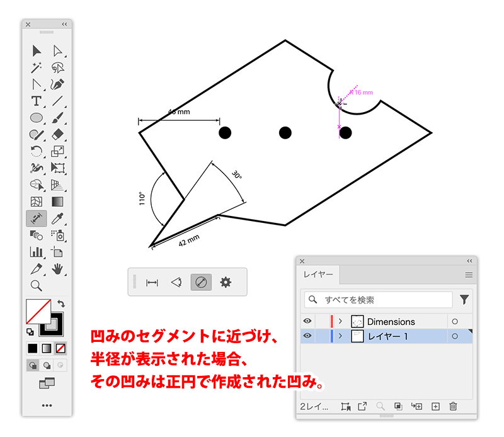The image size is (504, 437).
Task: Select the Eraser tool
Action: 57,133
